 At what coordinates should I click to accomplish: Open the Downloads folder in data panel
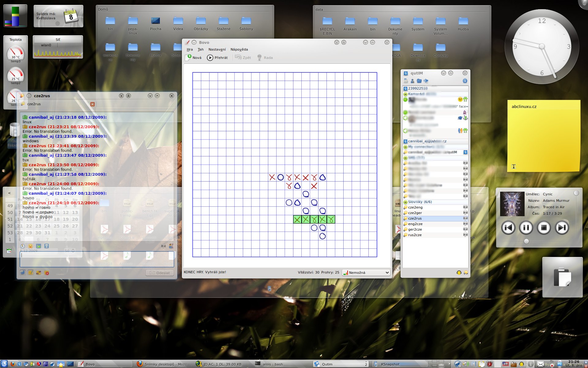(x=418, y=52)
